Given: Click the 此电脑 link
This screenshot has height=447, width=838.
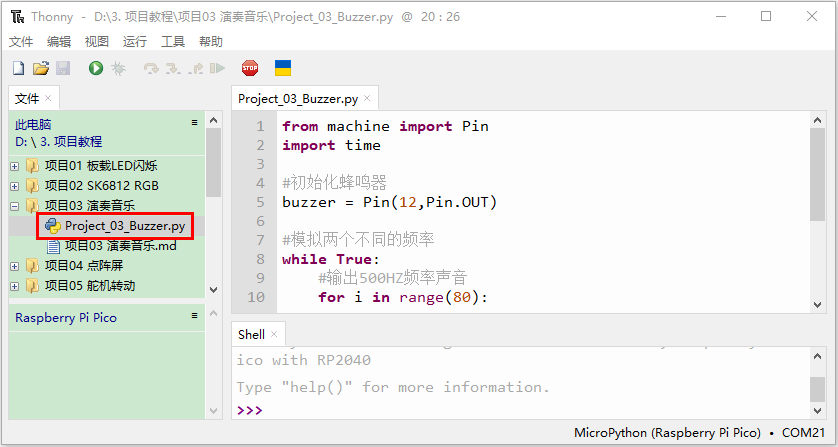Looking at the screenshot, I should tap(33, 125).
